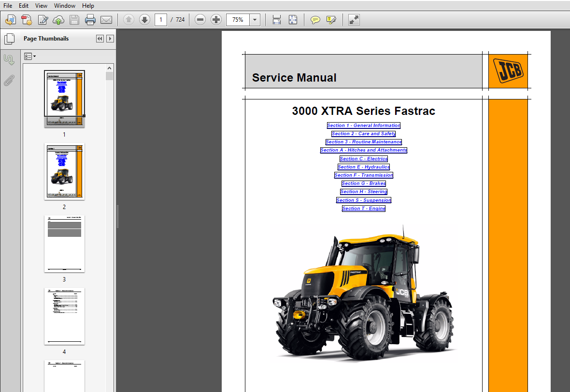Select the page 3 thumbnail
570x392 pixels.
tap(64, 244)
